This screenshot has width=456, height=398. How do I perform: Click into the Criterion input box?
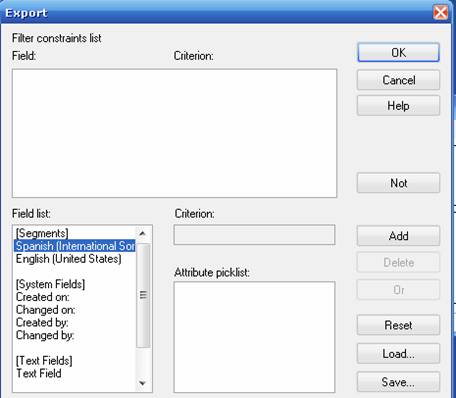coord(254,235)
